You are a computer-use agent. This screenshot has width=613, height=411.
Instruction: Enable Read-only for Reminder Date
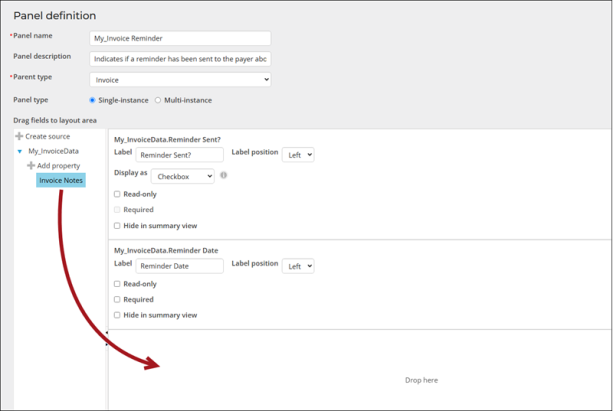[117, 284]
